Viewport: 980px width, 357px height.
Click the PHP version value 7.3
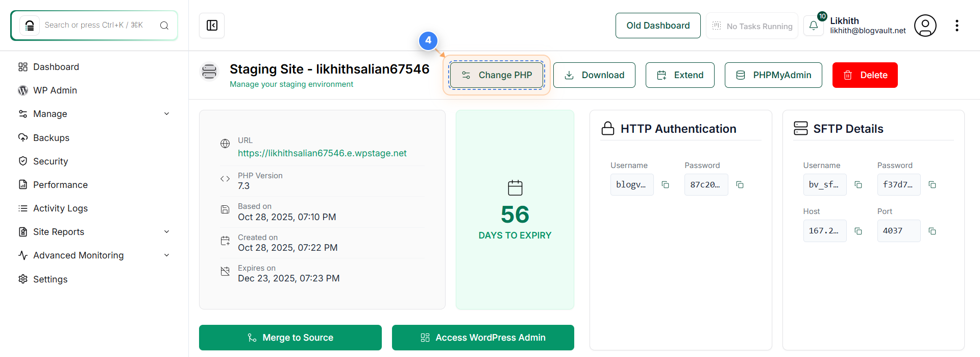point(243,186)
